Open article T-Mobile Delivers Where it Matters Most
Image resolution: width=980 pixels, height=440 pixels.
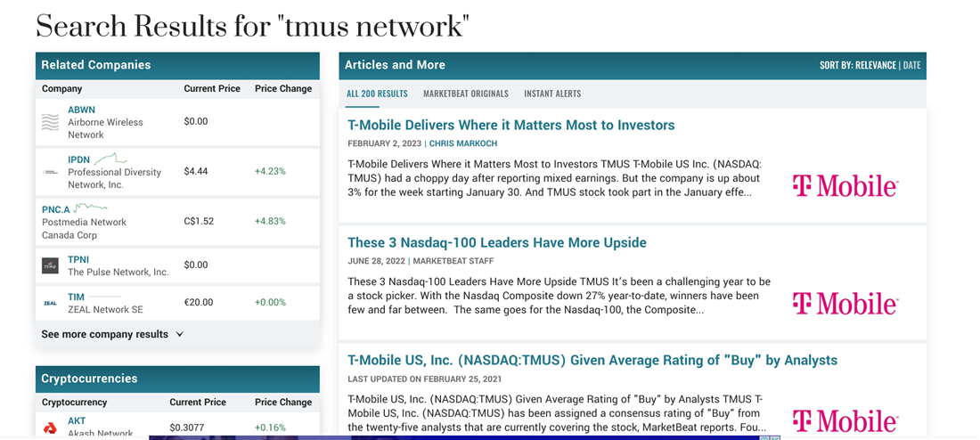[511, 125]
